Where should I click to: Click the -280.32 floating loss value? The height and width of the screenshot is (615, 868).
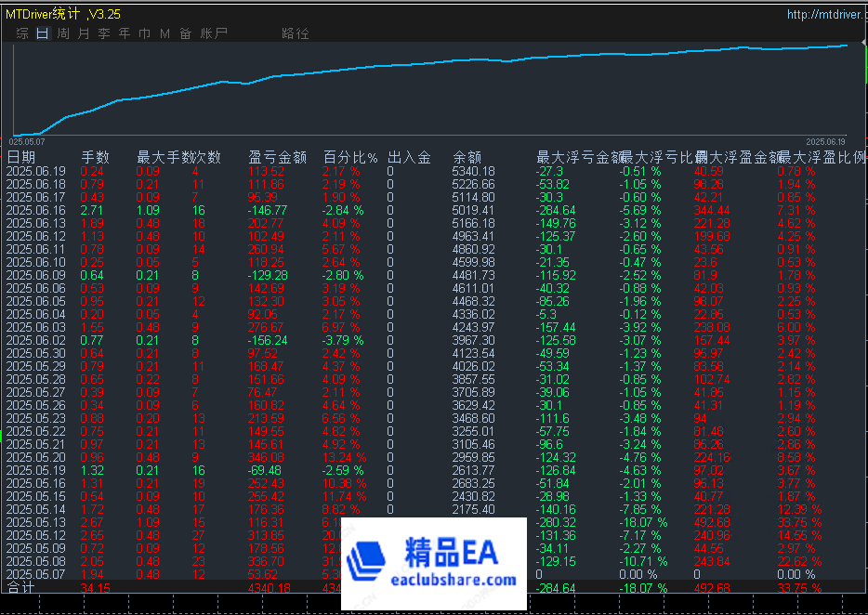(x=556, y=522)
